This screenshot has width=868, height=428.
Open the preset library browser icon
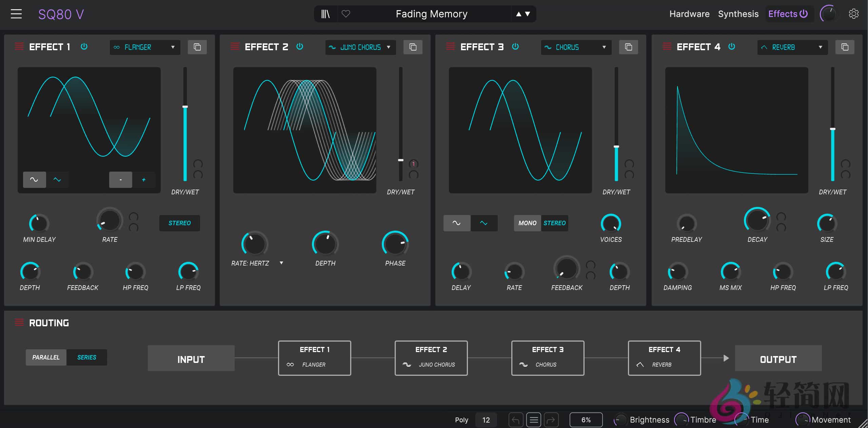[325, 14]
